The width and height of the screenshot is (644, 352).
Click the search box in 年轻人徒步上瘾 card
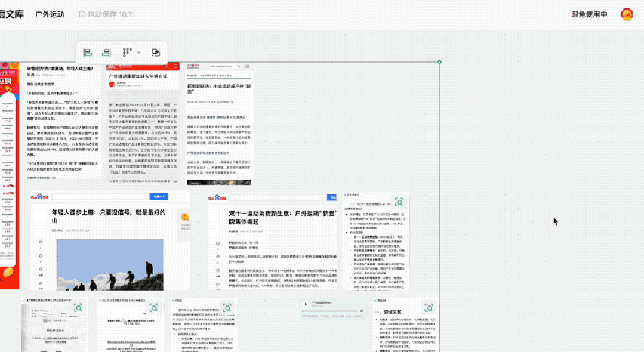tap(100, 197)
